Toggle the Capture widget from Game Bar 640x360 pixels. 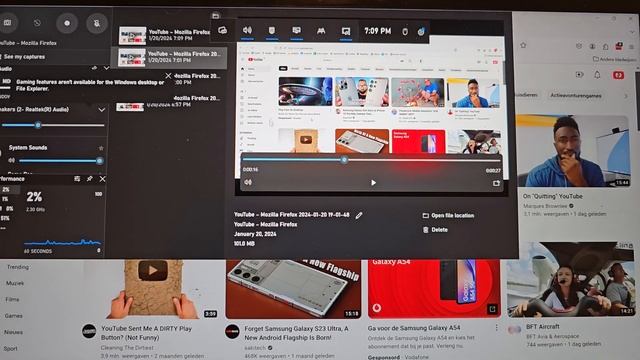click(272, 31)
